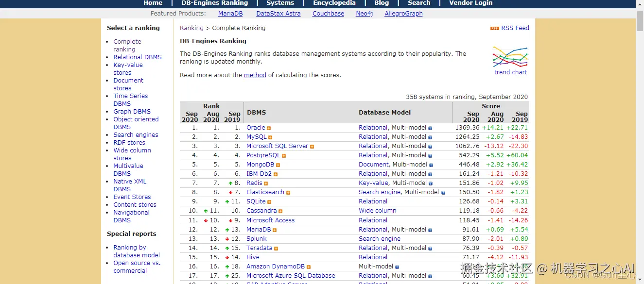Screen dimensions: 644x284
Task: Click the AllegroGraph featured product link
Action: 403,14
